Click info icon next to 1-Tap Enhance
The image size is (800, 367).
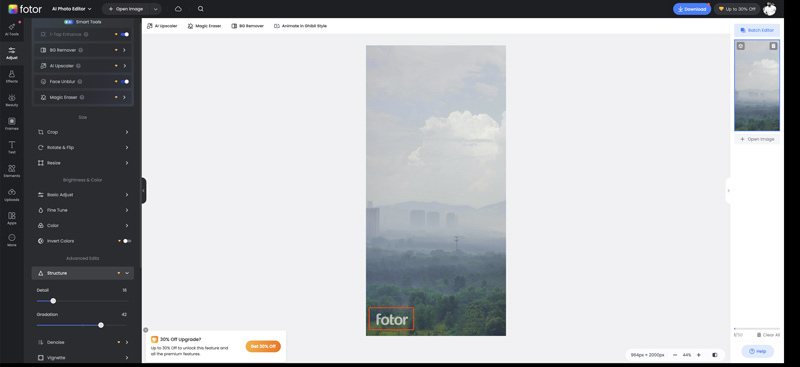86,34
